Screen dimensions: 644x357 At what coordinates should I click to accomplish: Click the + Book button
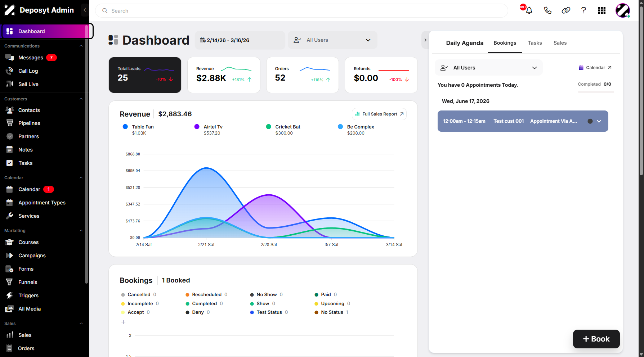point(596,339)
